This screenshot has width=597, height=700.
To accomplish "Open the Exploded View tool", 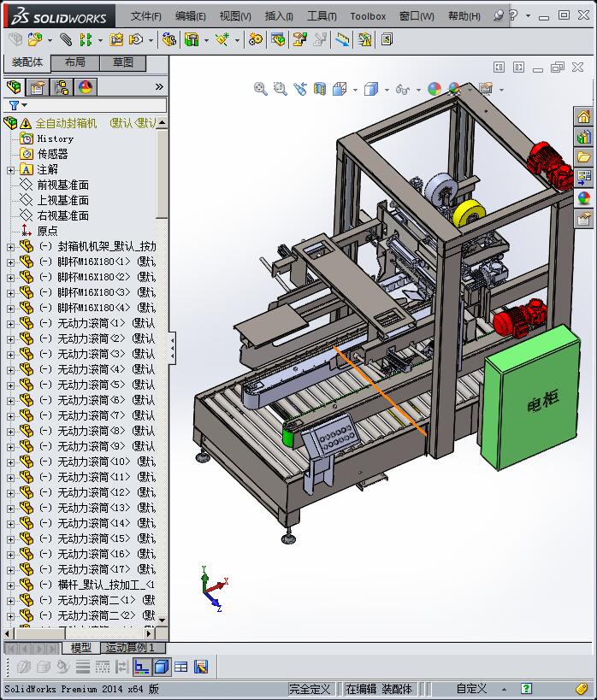I will point(300,39).
